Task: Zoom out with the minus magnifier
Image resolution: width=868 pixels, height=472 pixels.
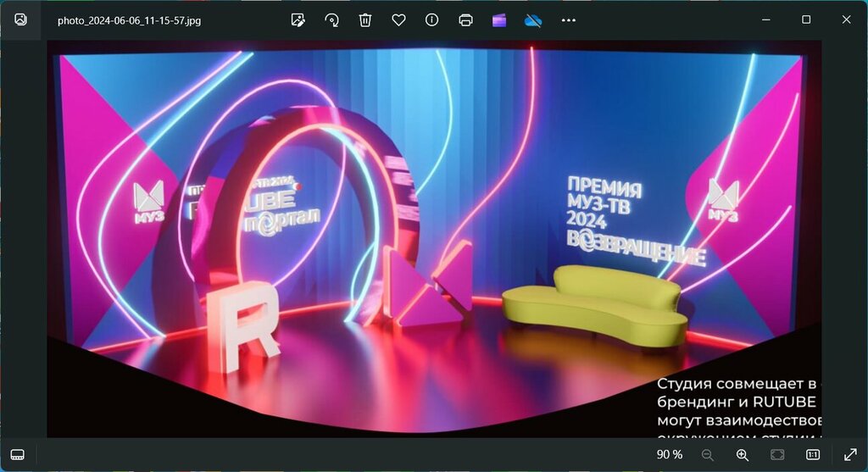Action: (x=708, y=455)
